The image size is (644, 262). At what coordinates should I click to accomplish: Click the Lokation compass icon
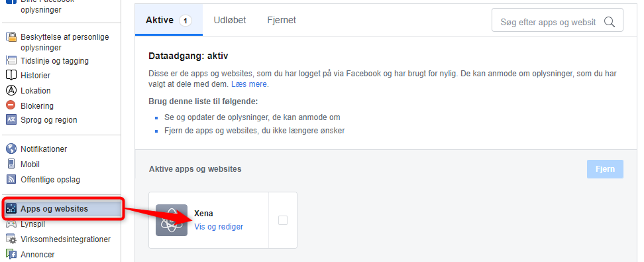pyautogui.click(x=11, y=90)
